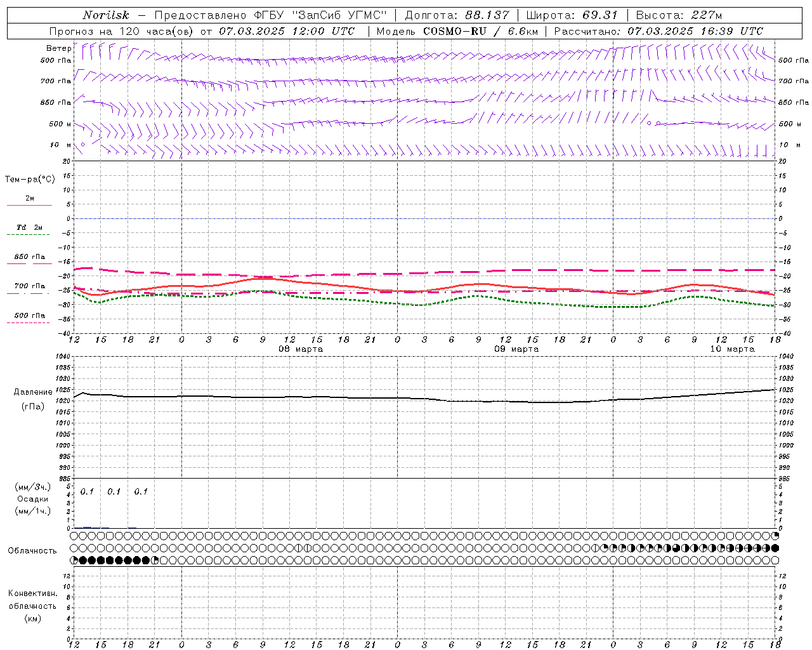Viewport: 812px width, 650px height.
Task: Click the first 0.1 precipitation value
Action: pos(87,491)
